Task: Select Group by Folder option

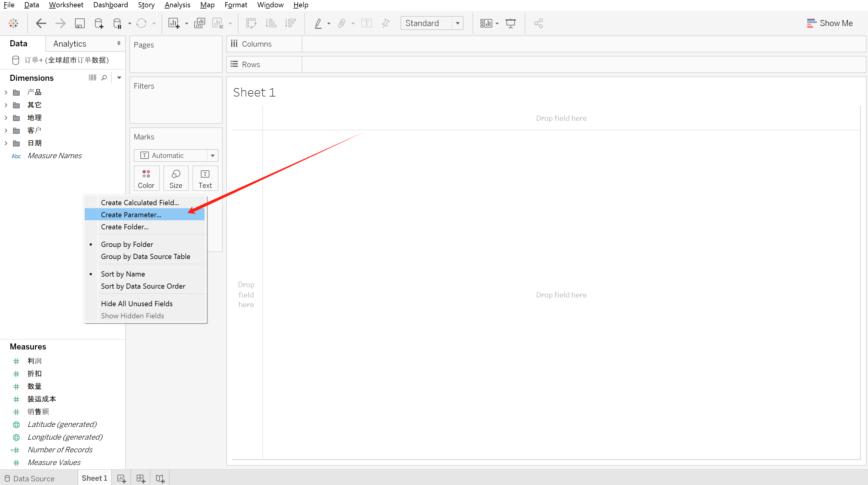Action: point(127,244)
